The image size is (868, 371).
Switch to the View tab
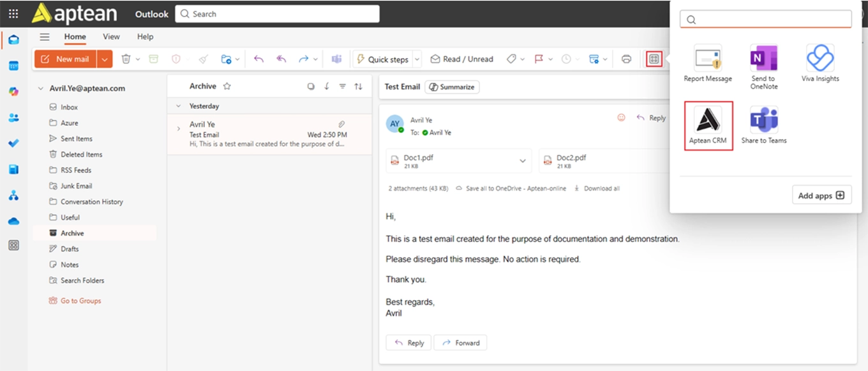pos(111,36)
